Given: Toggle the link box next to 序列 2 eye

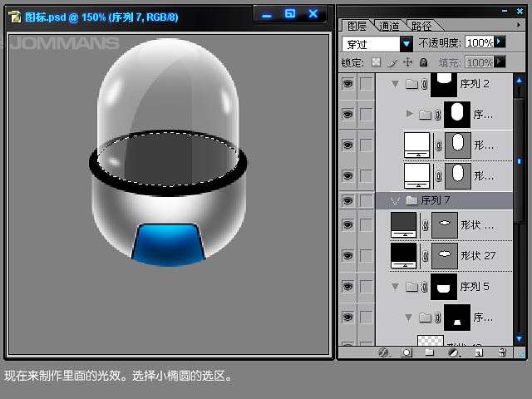Looking at the screenshot, I should [366, 84].
